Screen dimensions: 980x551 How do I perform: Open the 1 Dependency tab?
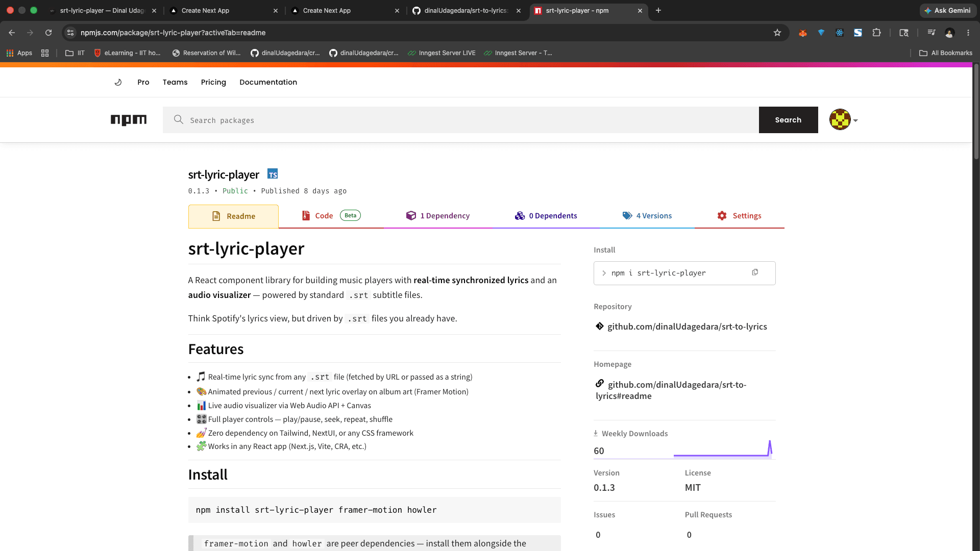click(438, 216)
